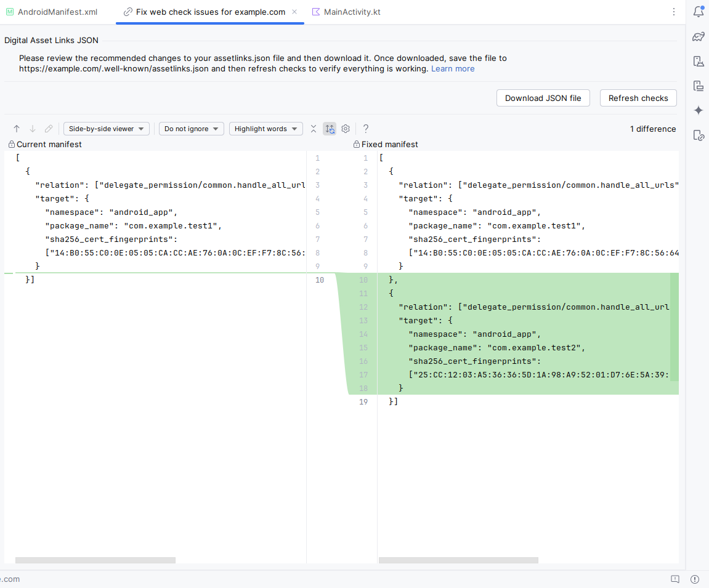Click the diff help question mark

pos(366,129)
